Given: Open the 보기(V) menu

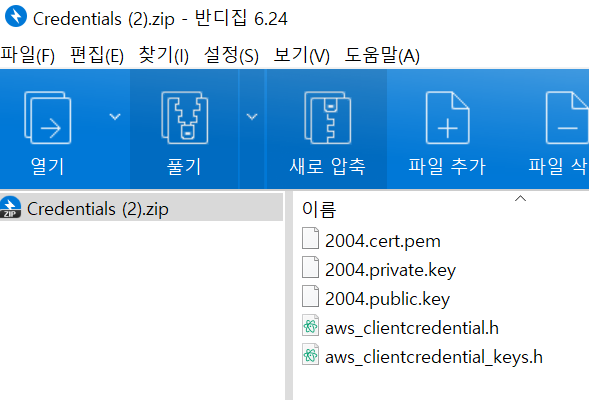Looking at the screenshot, I should pyautogui.click(x=301, y=55).
